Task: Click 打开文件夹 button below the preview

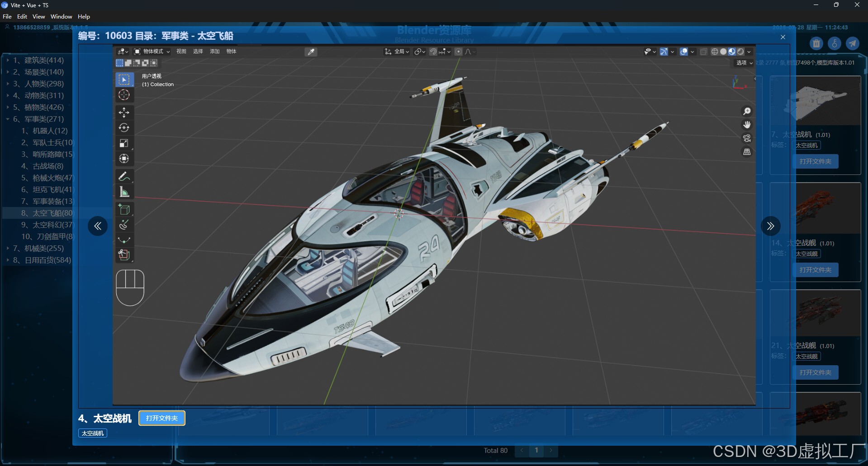Action: pyautogui.click(x=162, y=418)
